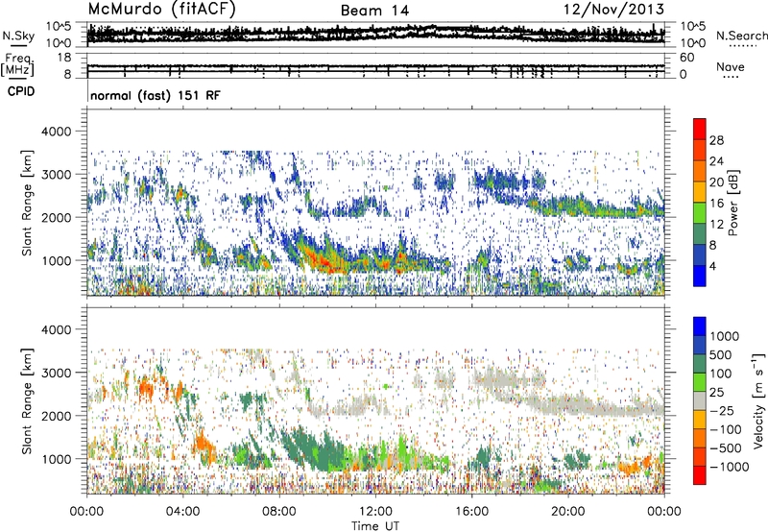Click the teal segment of Velocity color bar
768x532 pixels.
(700, 364)
